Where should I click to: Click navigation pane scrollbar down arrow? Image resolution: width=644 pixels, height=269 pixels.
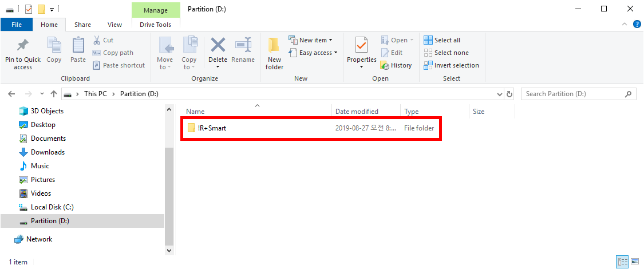coord(169,250)
